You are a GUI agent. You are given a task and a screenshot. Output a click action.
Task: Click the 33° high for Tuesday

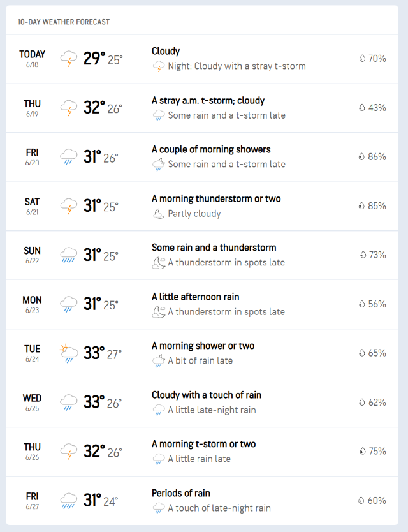(x=94, y=353)
